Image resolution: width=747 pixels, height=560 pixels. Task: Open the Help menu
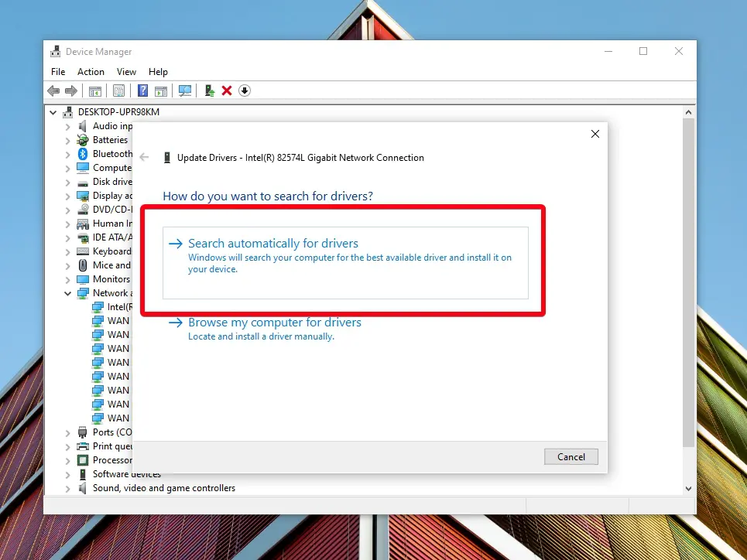(158, 72)
